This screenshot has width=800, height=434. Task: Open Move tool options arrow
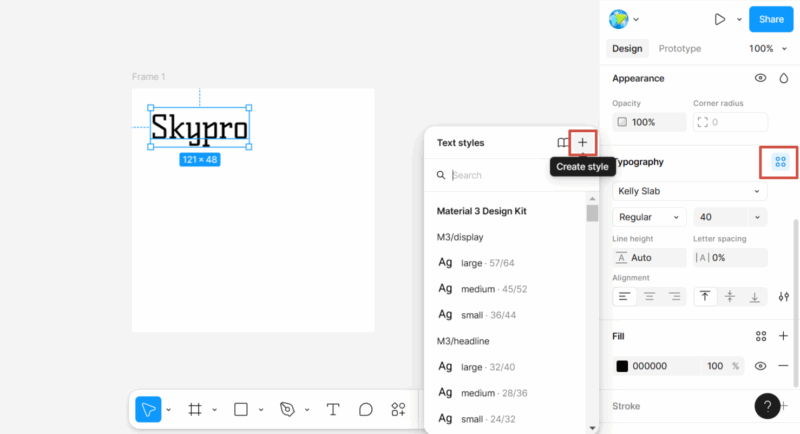tap(168, 410)
